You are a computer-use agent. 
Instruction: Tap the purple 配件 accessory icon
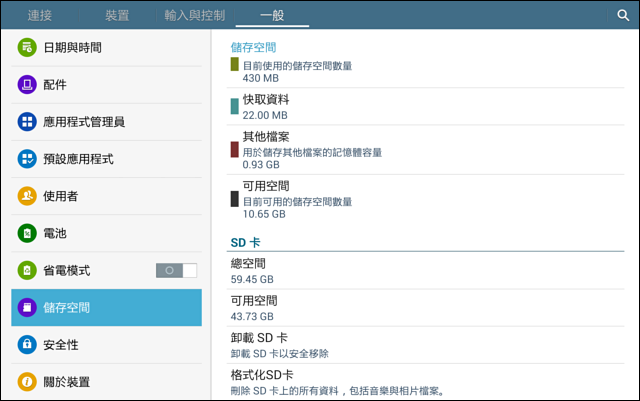(27, 85)
